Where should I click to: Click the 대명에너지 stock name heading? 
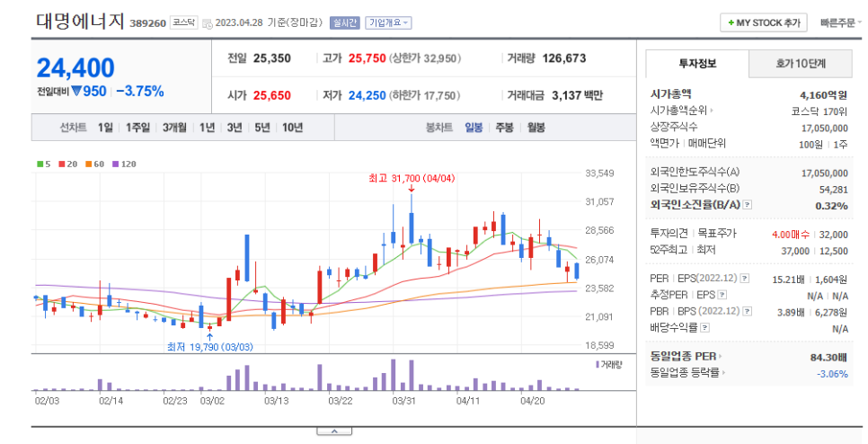[80, 21]
